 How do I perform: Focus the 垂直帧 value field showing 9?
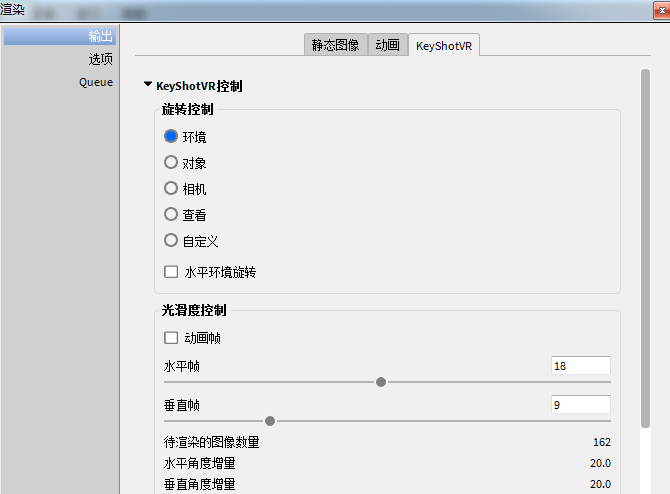point(581,405)
